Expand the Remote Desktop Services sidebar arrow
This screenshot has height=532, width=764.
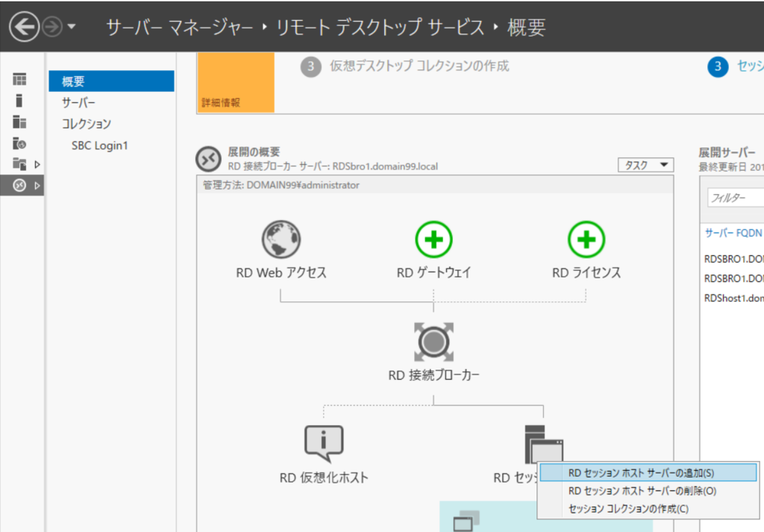pyautogui.click(x=37, y=186)
